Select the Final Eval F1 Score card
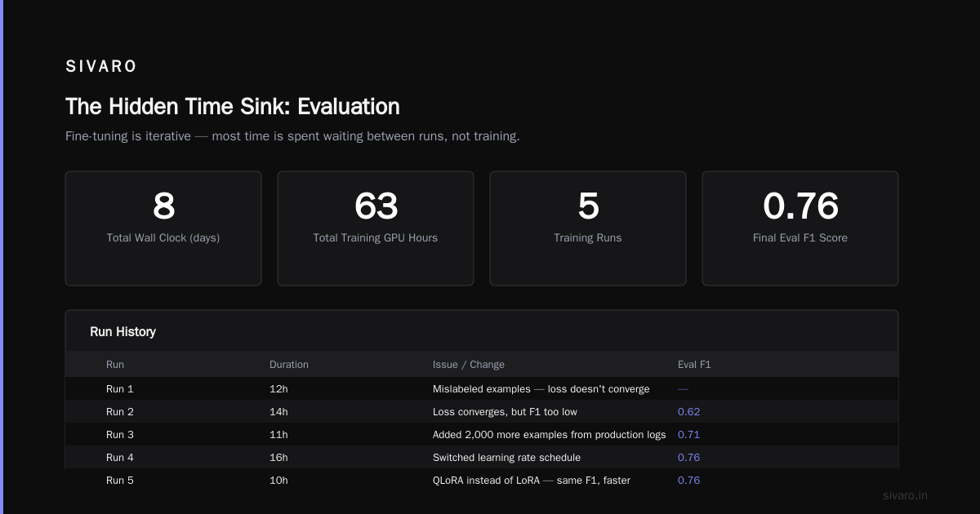 coord(800,228)
